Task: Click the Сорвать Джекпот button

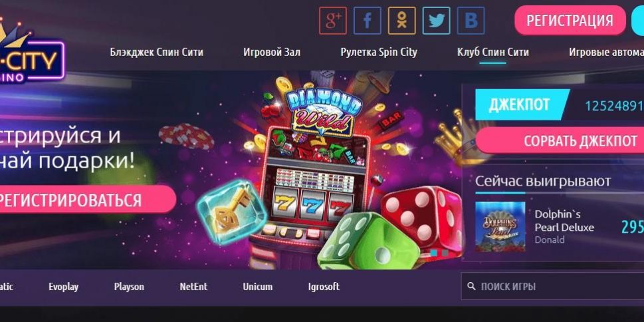Action: (x=560, y=140)
